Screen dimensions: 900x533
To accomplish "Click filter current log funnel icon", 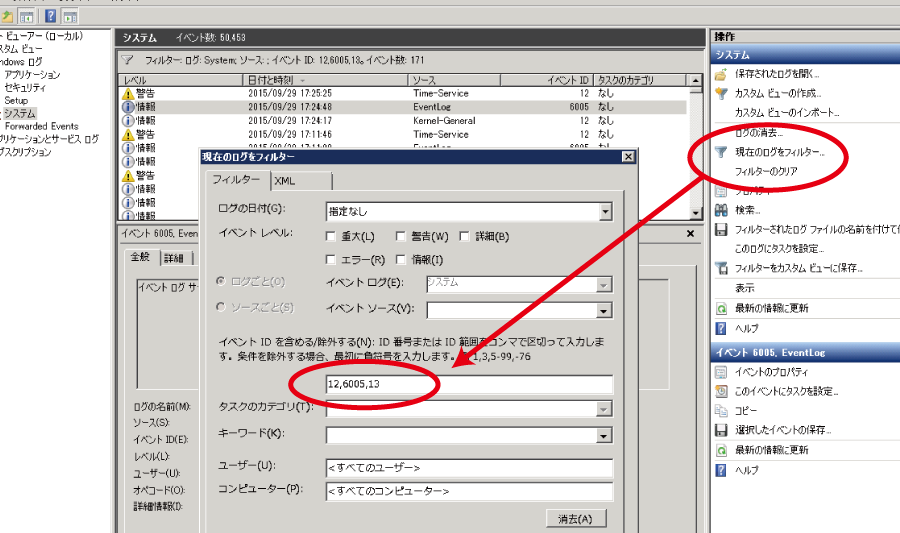I will coord(721,152).
